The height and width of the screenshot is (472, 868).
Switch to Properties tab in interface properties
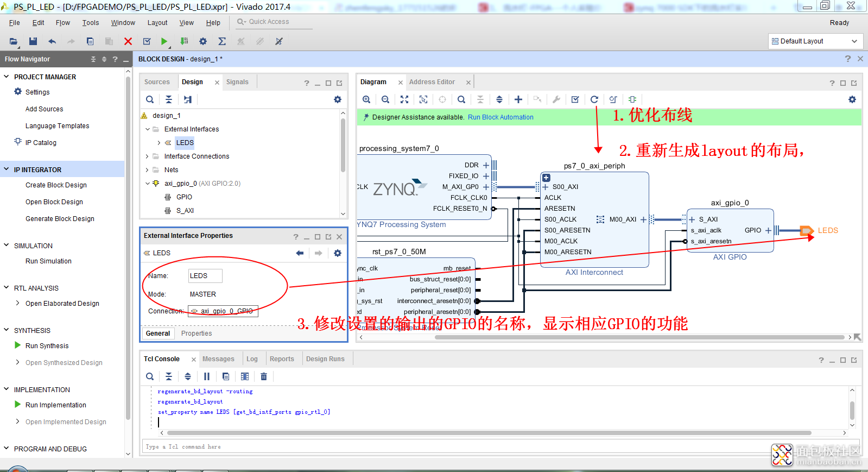197,333
